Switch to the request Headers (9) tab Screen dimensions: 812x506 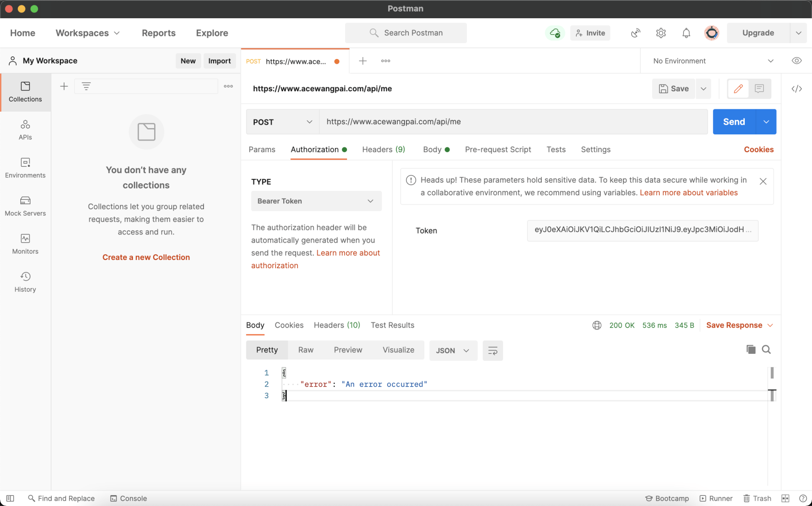pos(384,150)
